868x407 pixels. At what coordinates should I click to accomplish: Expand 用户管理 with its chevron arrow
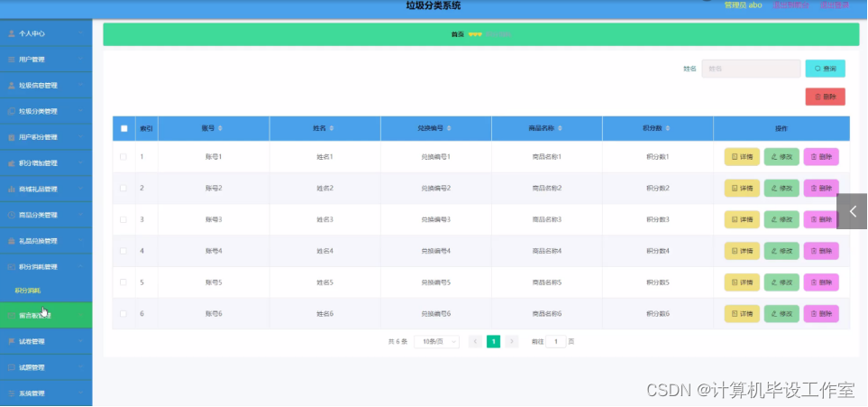[81, 60]
